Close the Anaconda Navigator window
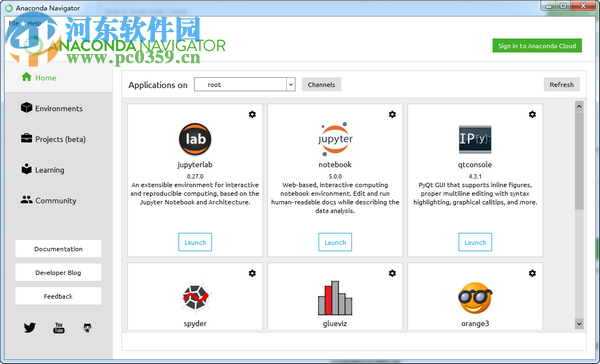This screenshot has height=364, width=600. click(x=583, y=6)
